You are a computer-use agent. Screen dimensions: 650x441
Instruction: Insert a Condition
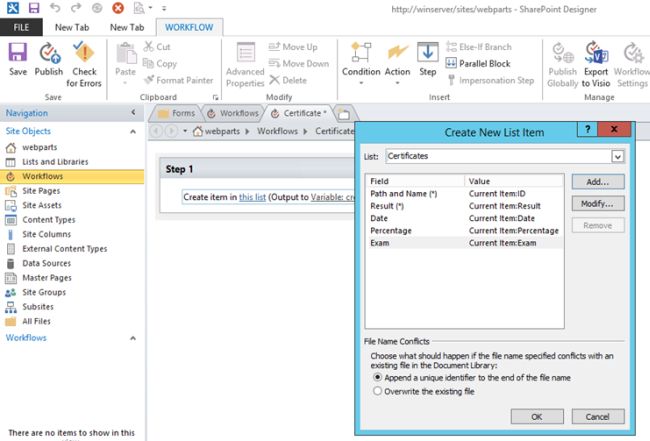[361, 62]
